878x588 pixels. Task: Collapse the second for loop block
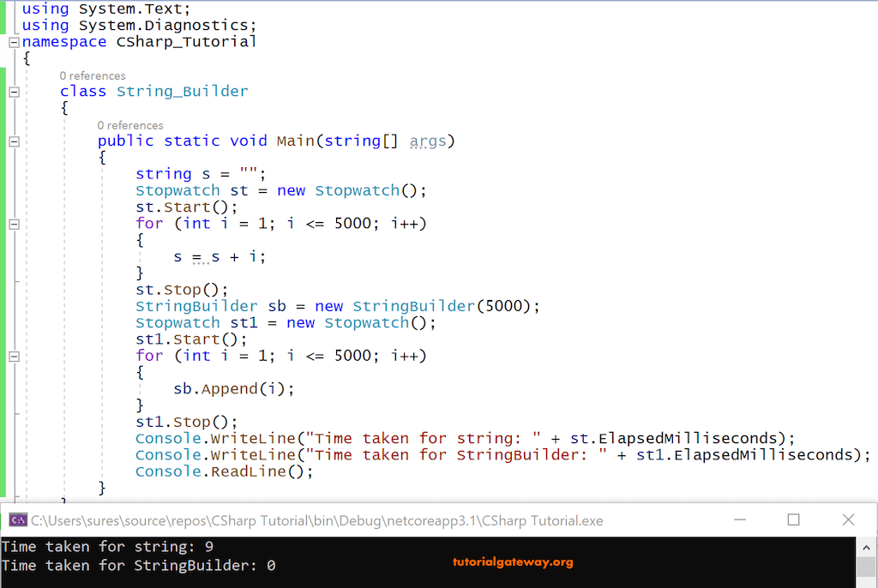pos(12,355)
